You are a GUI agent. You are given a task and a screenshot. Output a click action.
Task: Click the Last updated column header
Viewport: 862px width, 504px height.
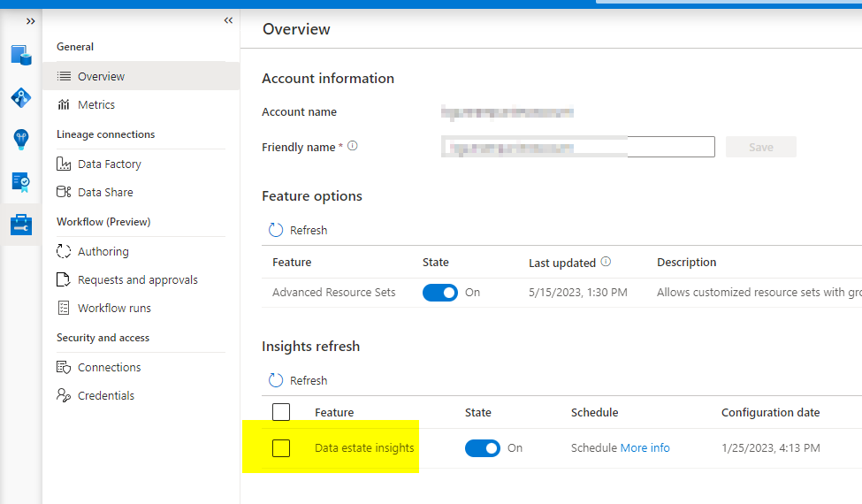click(561, 263)
